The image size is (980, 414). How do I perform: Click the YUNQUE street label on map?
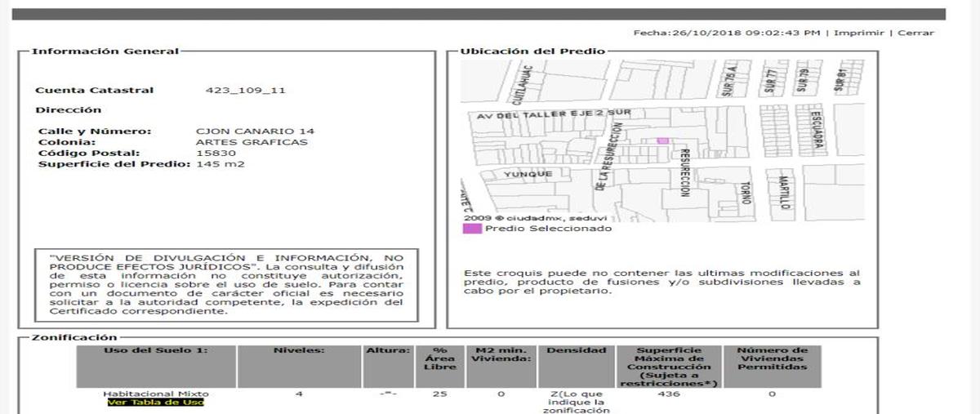(x=528, y=174)
